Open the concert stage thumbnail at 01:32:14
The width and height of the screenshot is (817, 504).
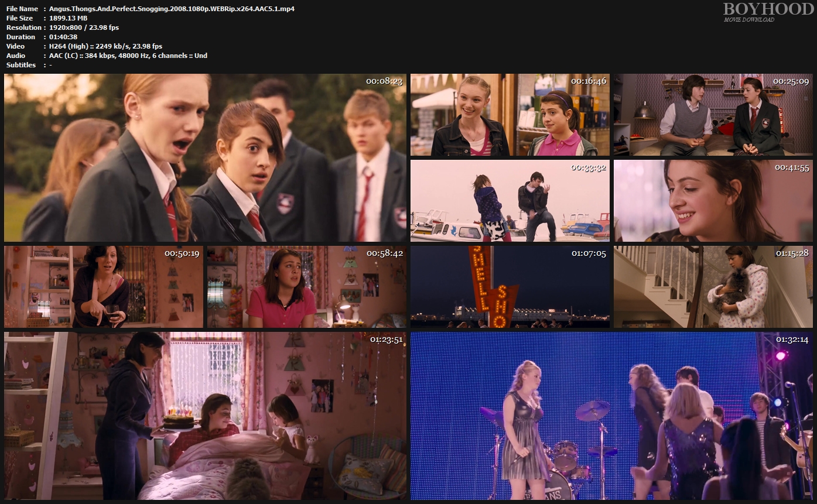coord(611,416)
